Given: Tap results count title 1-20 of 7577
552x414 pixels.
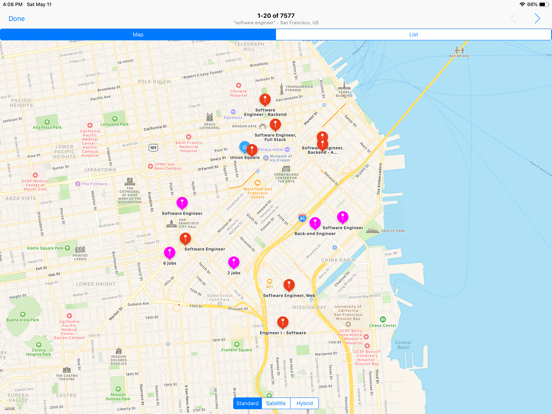Looking at the screenshot, I should [x=276, y=15].
